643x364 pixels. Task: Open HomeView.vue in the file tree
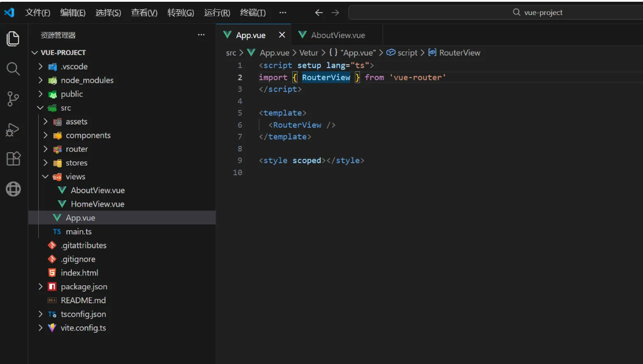tap(97, 204)
